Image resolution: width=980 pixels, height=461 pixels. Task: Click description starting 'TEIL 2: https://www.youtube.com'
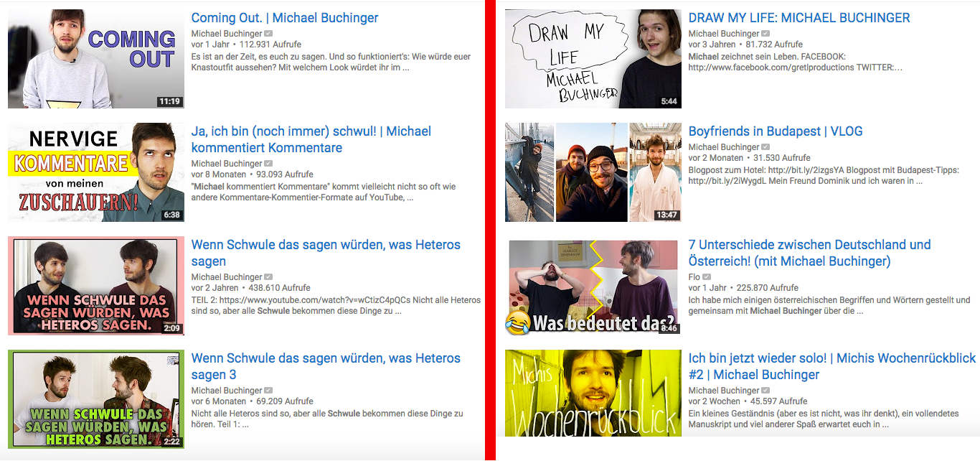[x=336, y=305]
